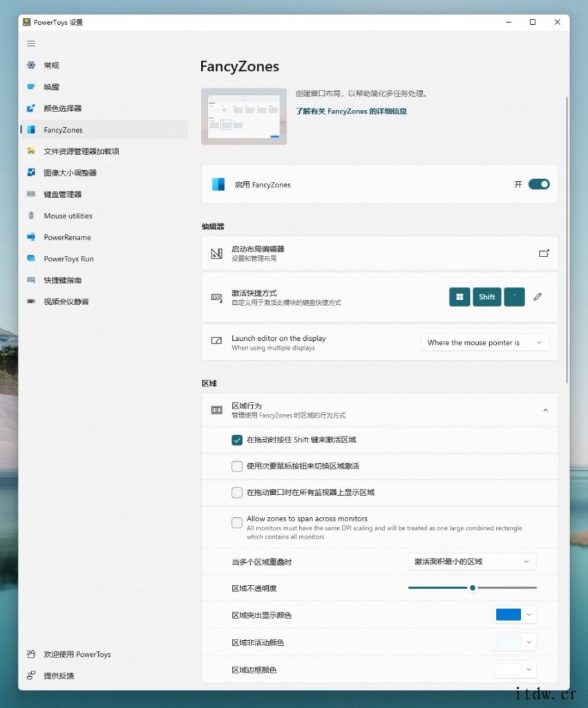This screenshot has width=588, height=708.
Task: Select 颜色选择器 in the sidebar
Action: [104, 108]
